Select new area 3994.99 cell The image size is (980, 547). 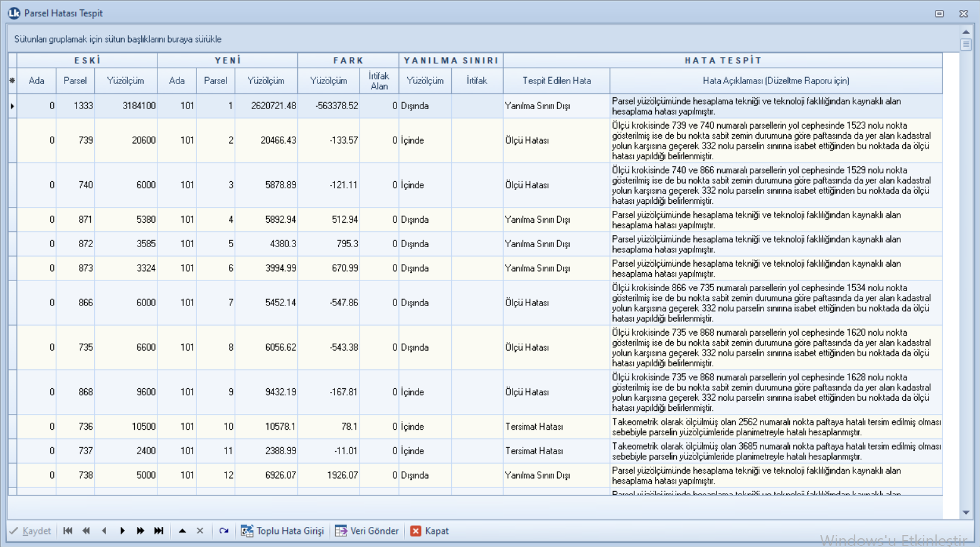[x=266, y=268]
